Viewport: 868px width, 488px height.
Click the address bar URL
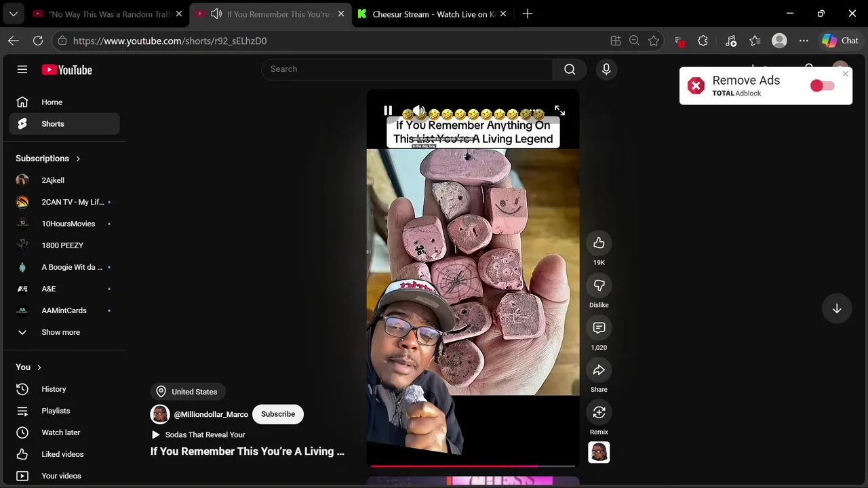tap(170, 41)
